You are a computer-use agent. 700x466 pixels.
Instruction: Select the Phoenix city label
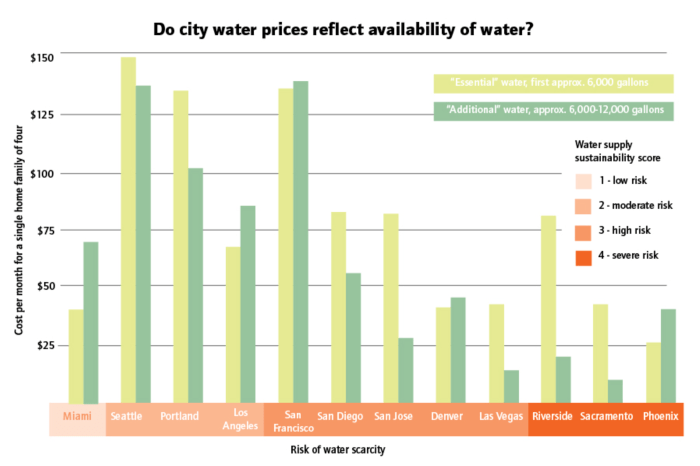click(660, 416)
